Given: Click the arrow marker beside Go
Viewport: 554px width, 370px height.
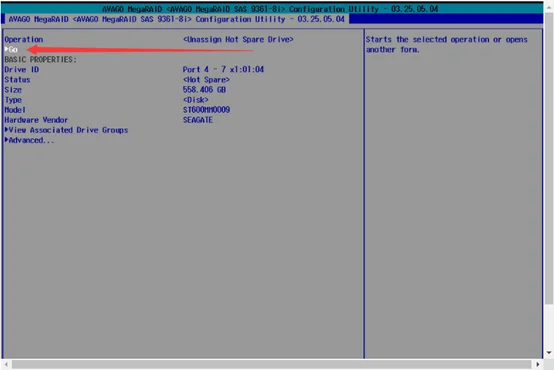Looking at the screenshot, I should click(6, 49).
